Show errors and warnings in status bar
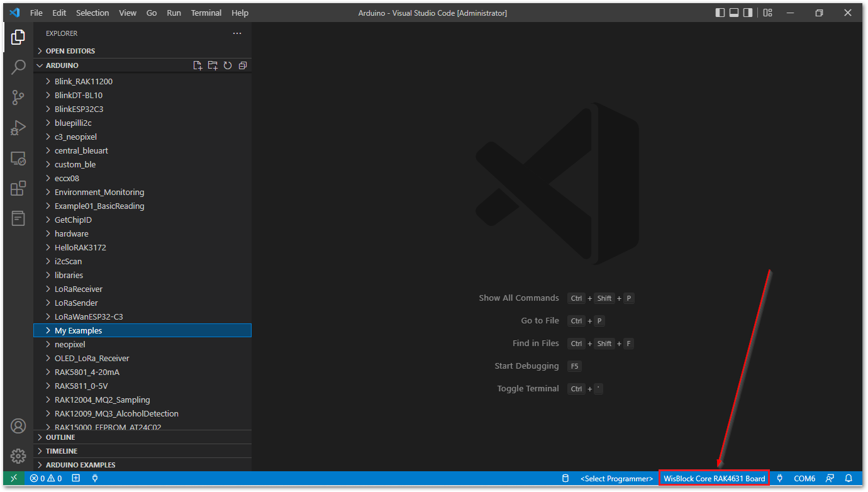 [46, 478]
